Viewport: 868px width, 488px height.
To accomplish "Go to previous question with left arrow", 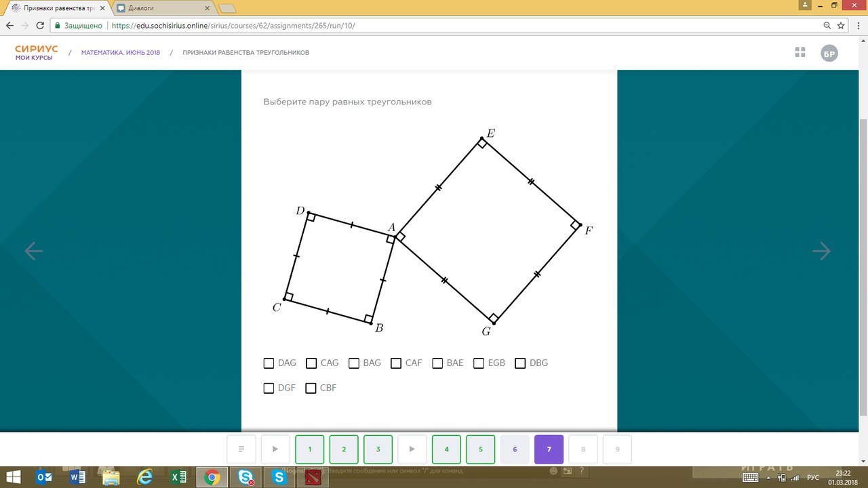I will (33, 251).
